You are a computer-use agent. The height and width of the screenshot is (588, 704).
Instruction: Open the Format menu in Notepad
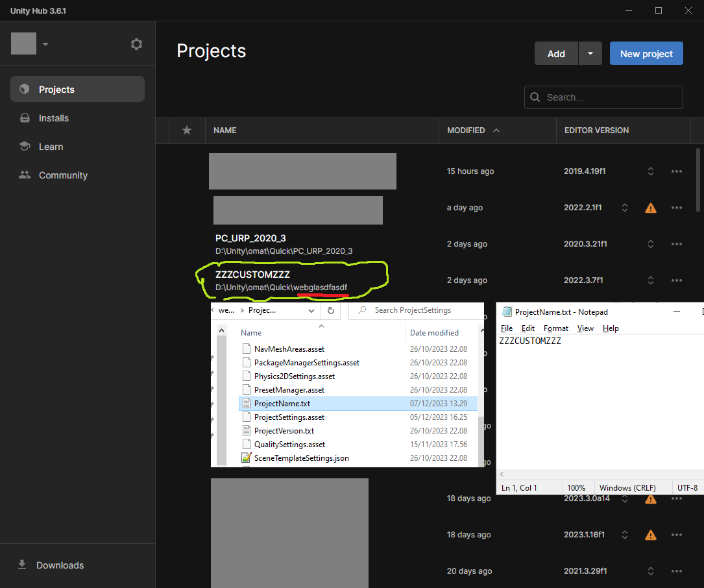555,328
